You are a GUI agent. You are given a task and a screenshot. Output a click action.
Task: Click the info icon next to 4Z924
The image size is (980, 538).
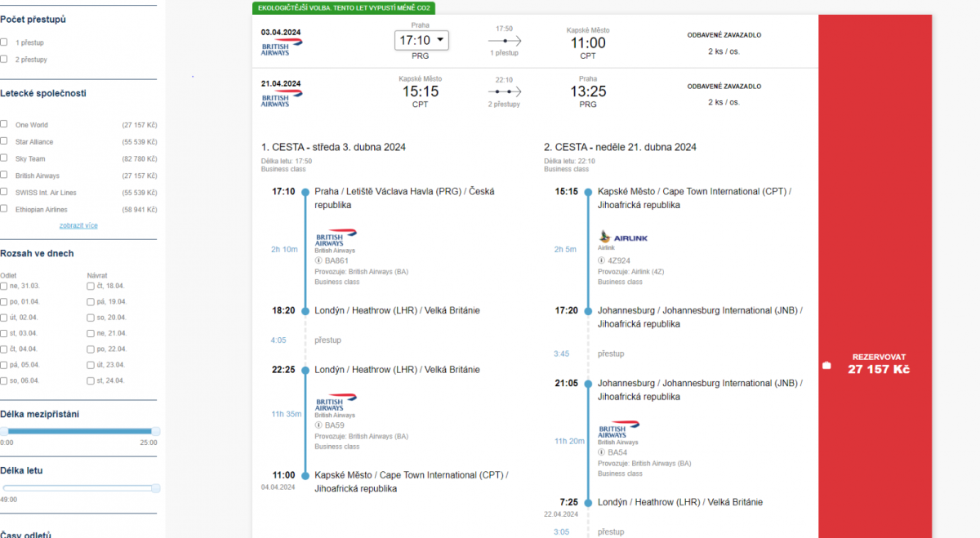click(x=602, y=260)
